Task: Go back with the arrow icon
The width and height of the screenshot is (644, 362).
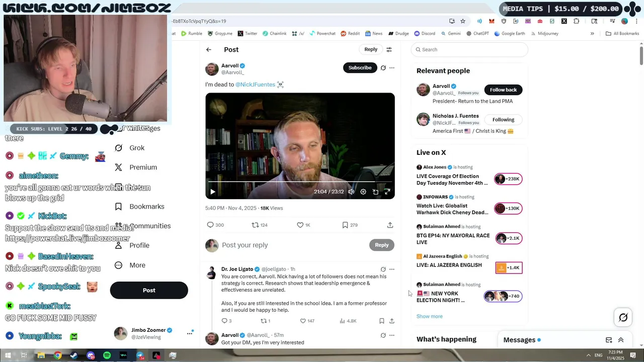Action: tap(209, 49)
